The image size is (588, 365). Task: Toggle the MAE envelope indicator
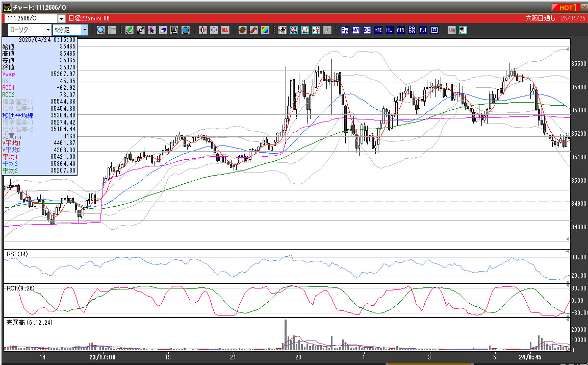pos(378,30)
